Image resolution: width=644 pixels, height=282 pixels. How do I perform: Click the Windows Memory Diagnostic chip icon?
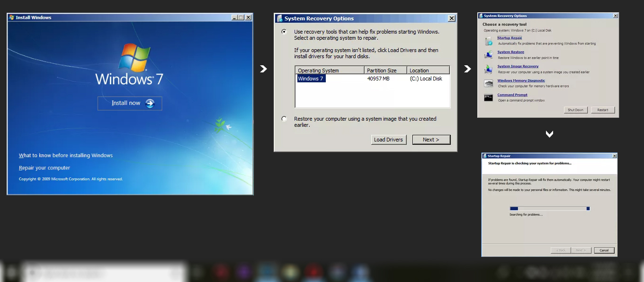[489, 83]
